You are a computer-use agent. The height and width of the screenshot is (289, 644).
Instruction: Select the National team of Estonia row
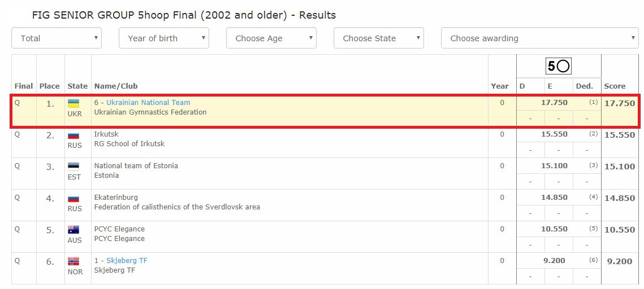(x=283, y=173)
